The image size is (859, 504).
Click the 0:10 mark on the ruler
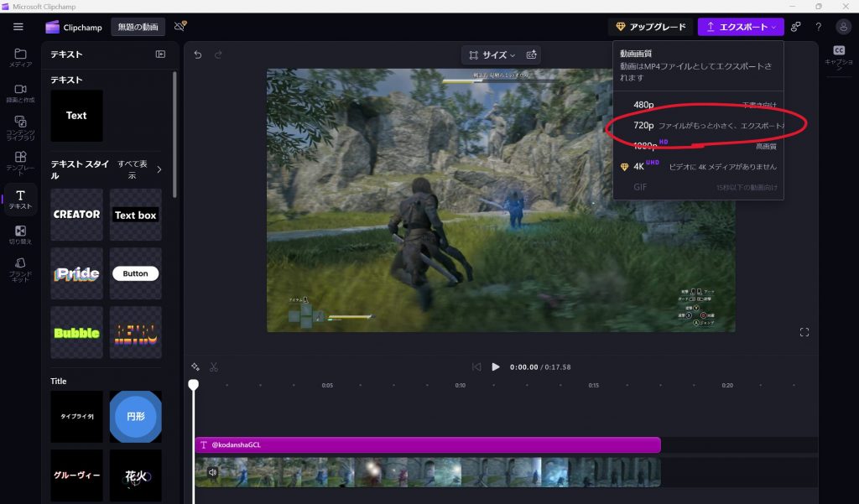click(x=461, y=386)
